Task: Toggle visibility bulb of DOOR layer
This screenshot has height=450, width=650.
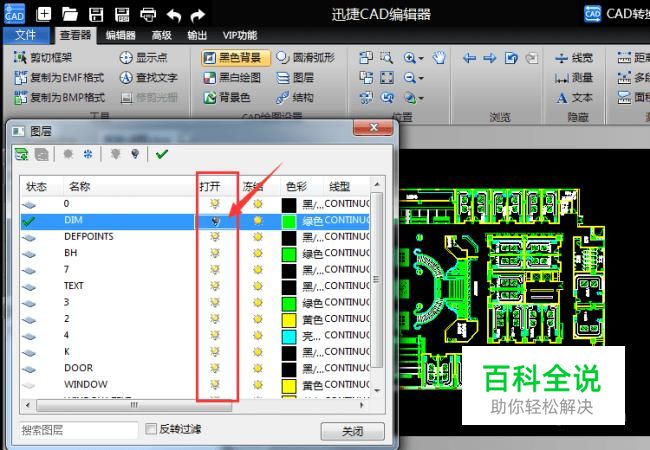Action: (x=215, y=368)
